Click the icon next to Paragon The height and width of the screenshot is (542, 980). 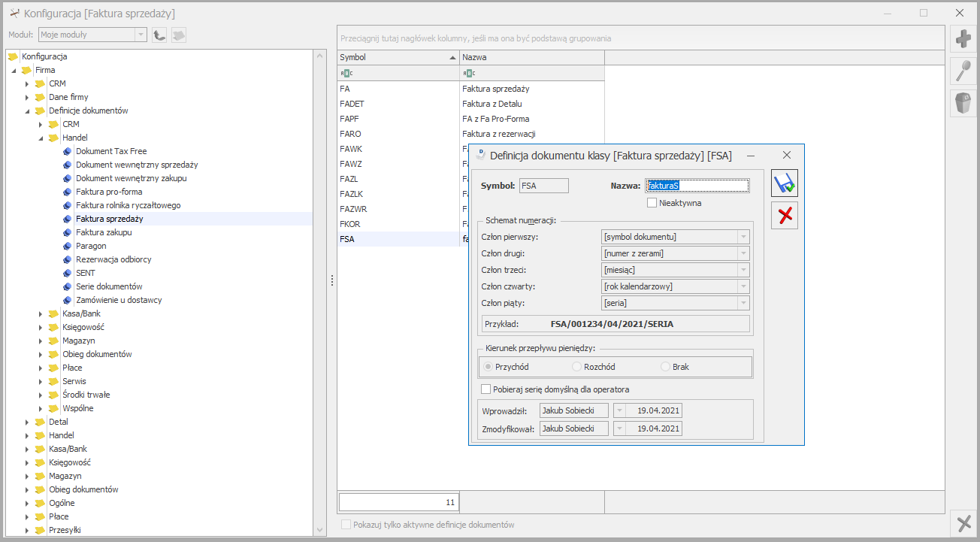click(x=67, y=246)
